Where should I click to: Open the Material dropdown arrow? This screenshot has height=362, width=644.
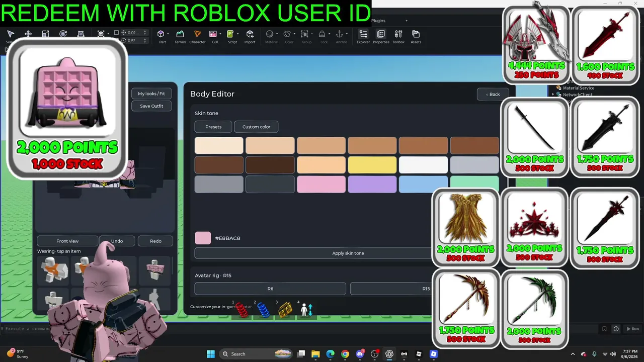(277, 34)
